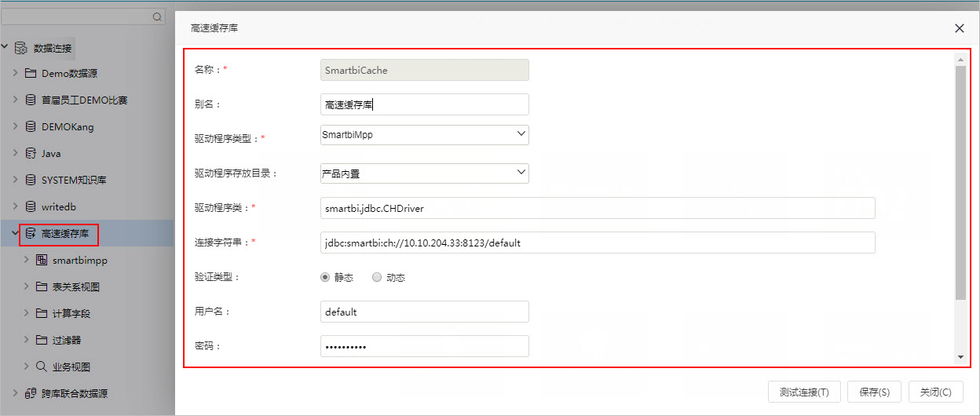Click the DEMOKang database icon
The height and width of the screenshot is (416, 980).
(31, 127)
